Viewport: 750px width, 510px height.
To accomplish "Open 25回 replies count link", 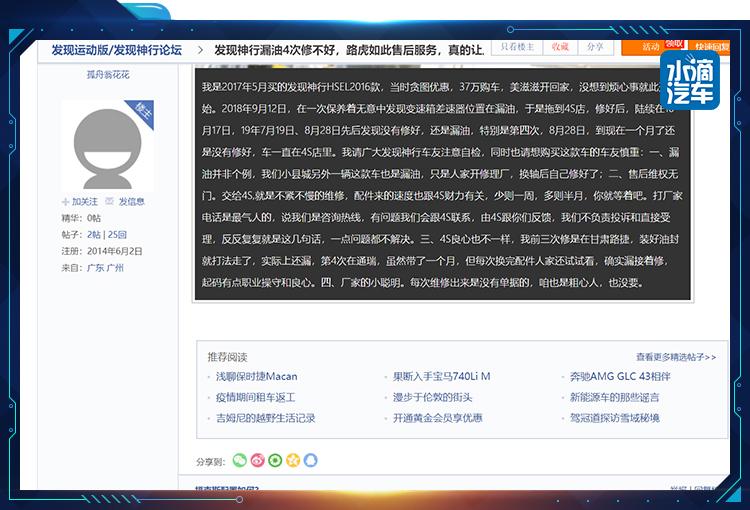I will pos(117,234).
